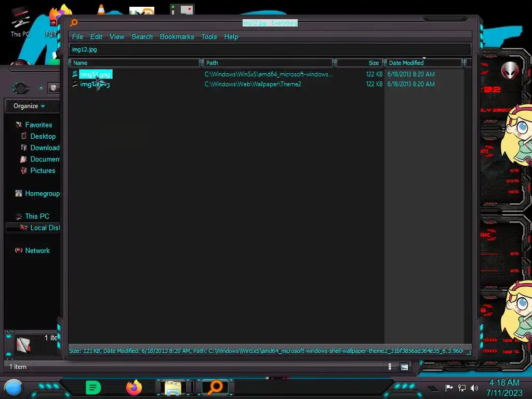Click the Homegroup icon in Explorer sidebar
This screenshot has width=532, height=399.
(19, 193)
